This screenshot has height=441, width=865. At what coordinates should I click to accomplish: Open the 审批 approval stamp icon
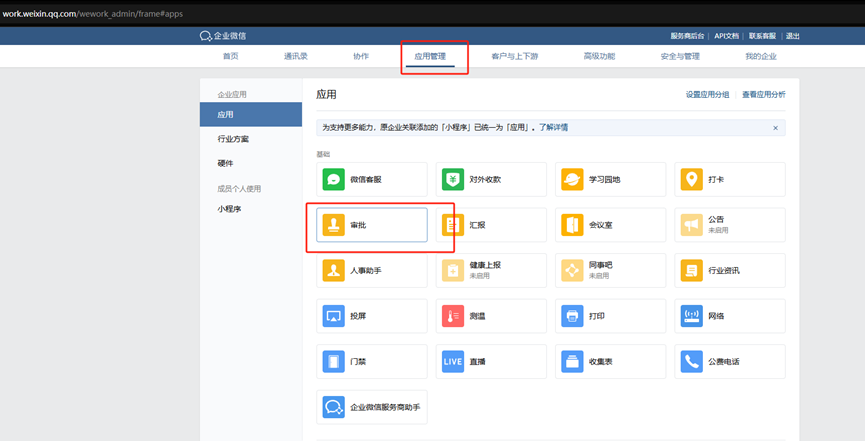click(334, 225)
